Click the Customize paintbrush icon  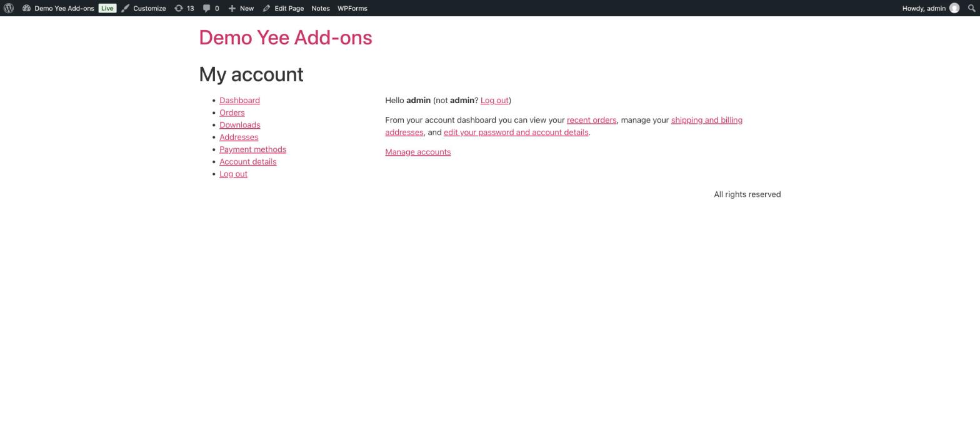125,8
